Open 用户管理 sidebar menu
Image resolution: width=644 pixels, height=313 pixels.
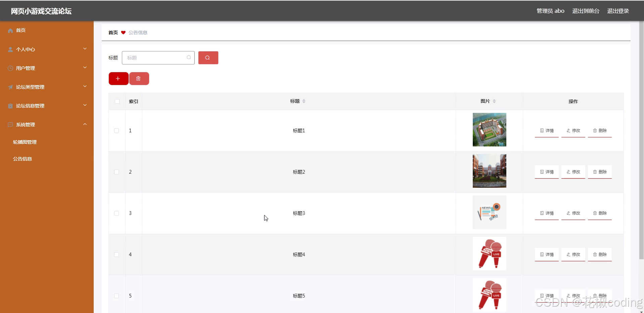point(47,68)
